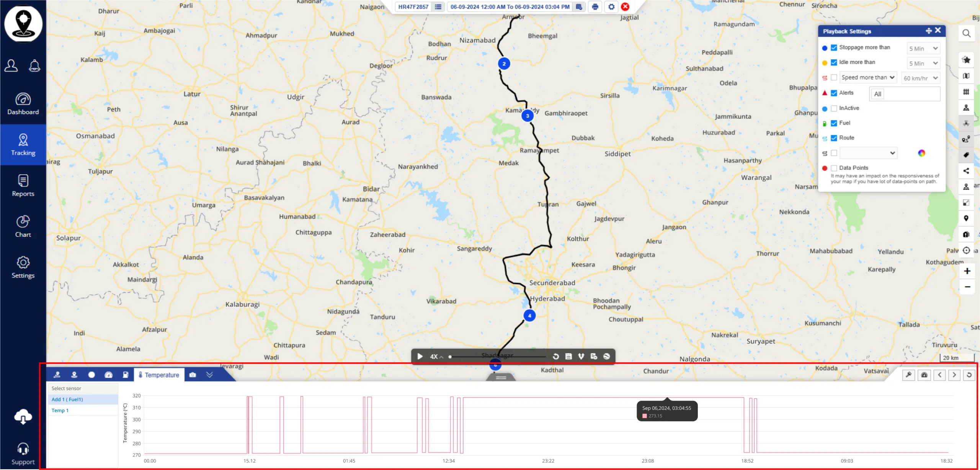Expand the 4X playback speed selector
This screenshot has height=470, width=980.
(x=436, y=356)
